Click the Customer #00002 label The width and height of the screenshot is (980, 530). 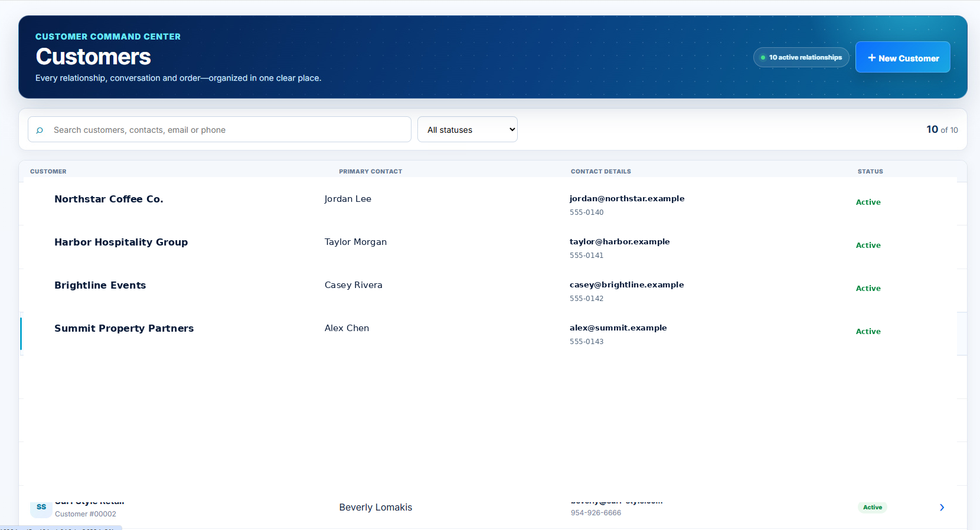[86, 514]
